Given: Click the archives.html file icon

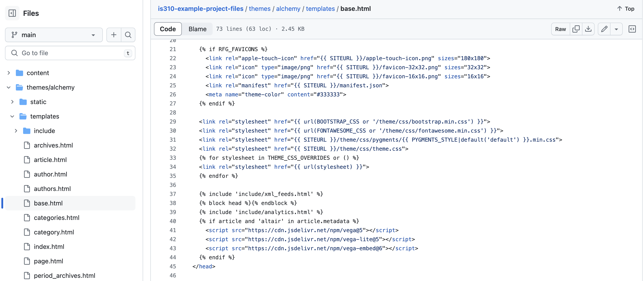Looking at the screenshot, I should (x=27, y=145).
